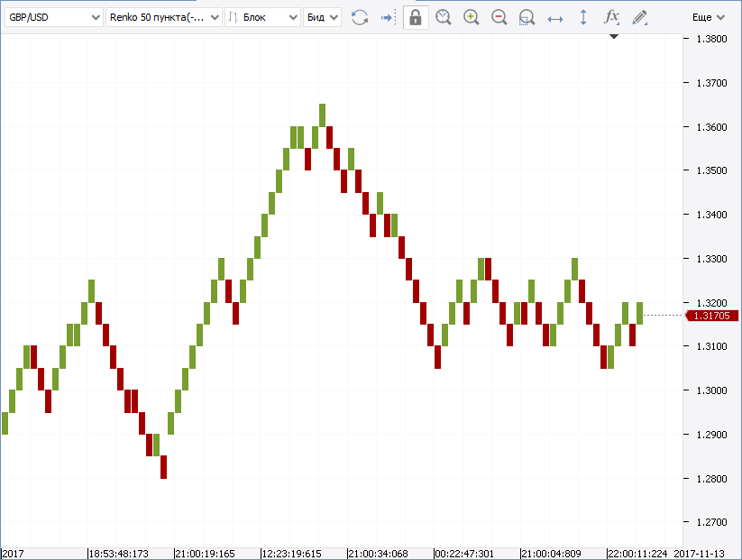Select the pencil drawing tool

(x=639, y=17)
